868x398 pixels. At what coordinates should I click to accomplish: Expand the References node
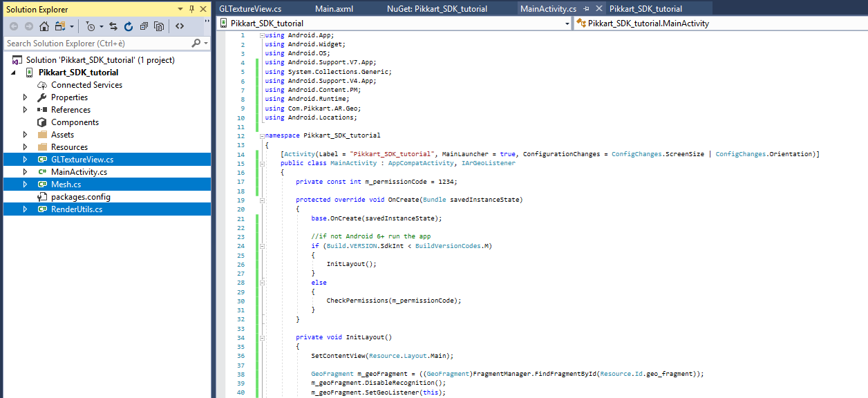coord(26,110)
